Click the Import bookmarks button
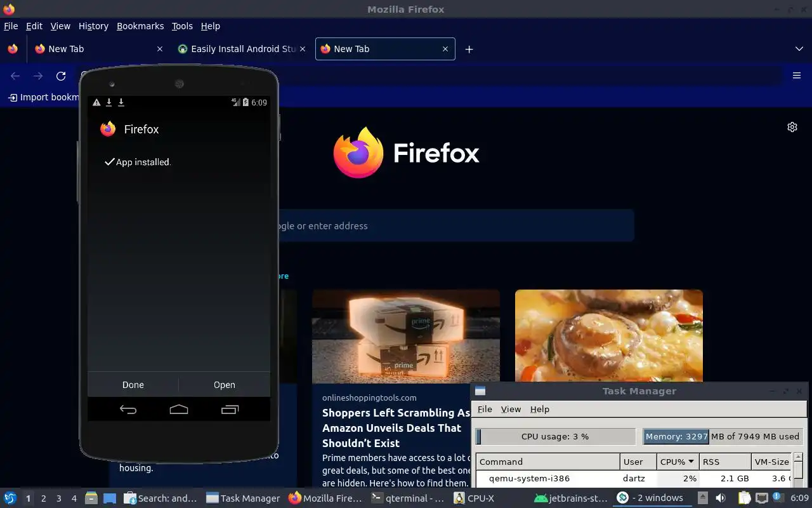This screenshot has height=508, width=812. pyautogui.click(x=43, y=97)
